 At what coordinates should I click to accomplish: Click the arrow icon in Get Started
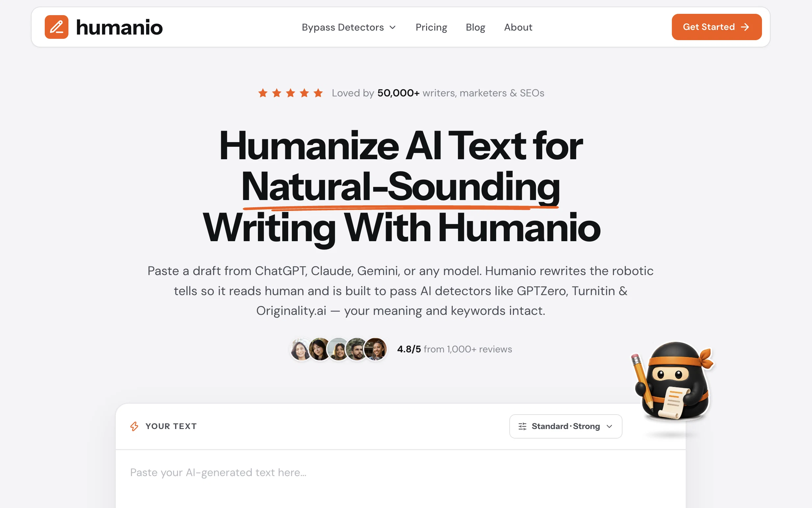pos(745,27)
